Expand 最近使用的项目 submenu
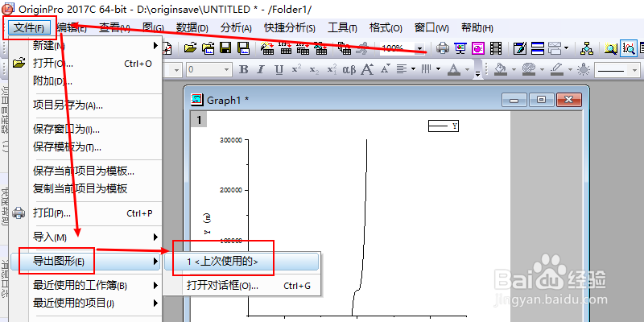644x322 pixels. coord(86,303)
